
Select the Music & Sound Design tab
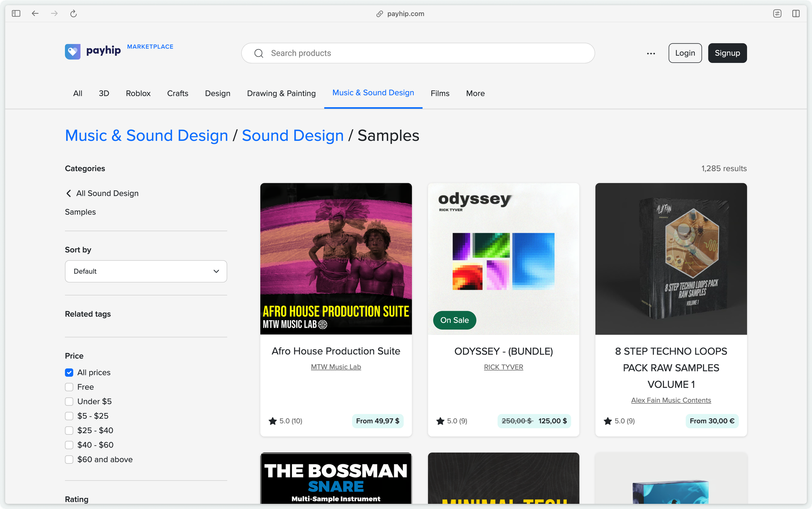(x=373, y=93)
